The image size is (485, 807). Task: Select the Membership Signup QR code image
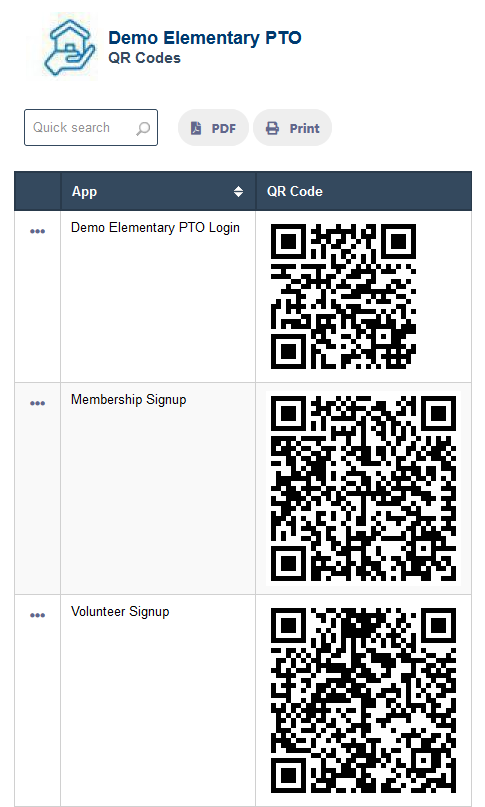tap(363, 488)
